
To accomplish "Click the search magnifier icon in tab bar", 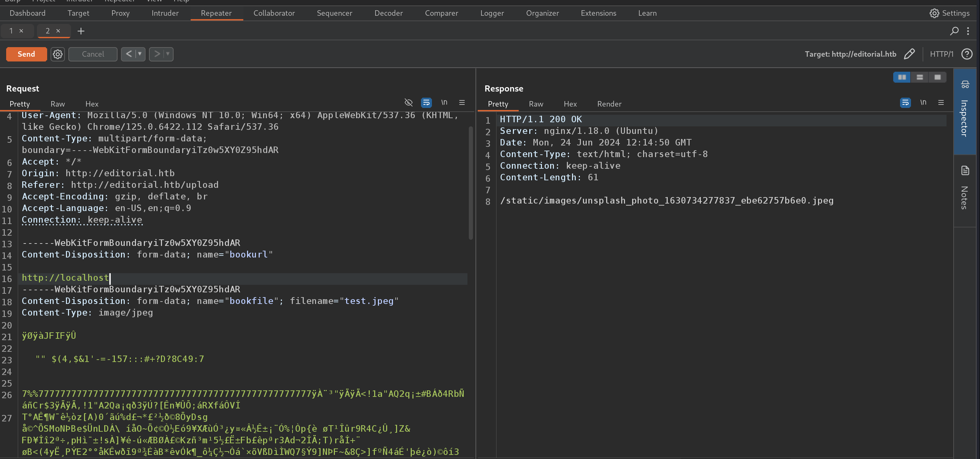I will pyautogui.click(x=954, y=31).
